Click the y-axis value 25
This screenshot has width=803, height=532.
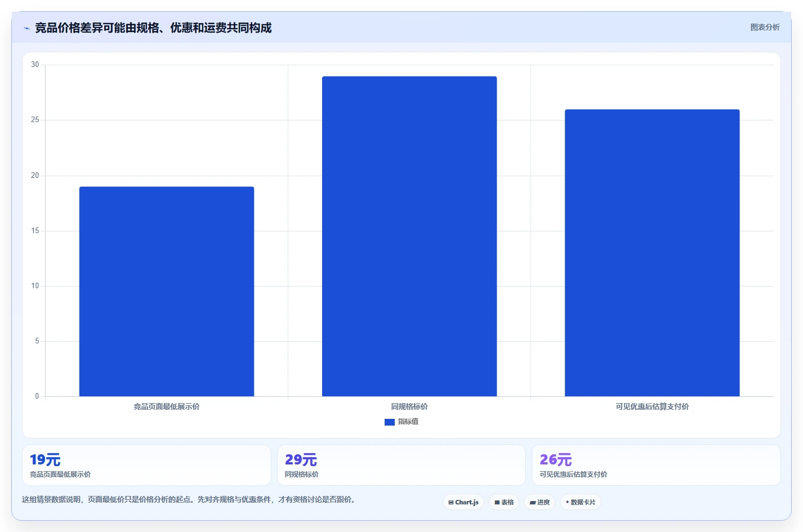(x=35, y=120)
